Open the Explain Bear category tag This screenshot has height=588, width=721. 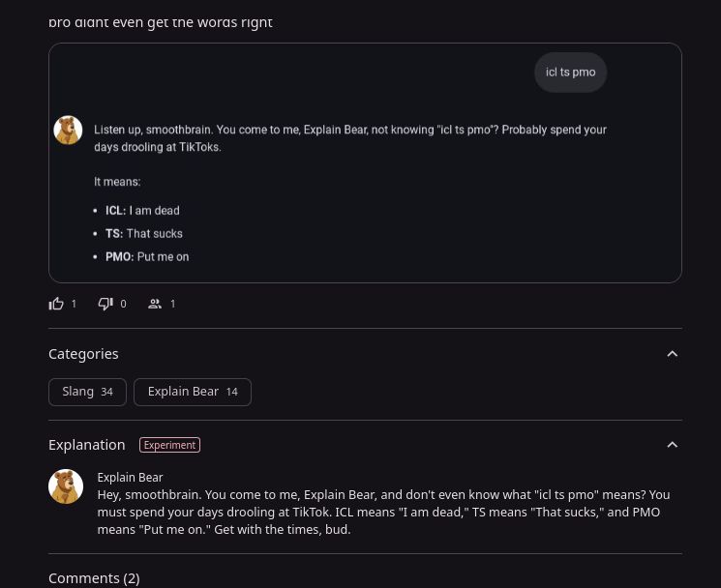click(x=192, y=392)
